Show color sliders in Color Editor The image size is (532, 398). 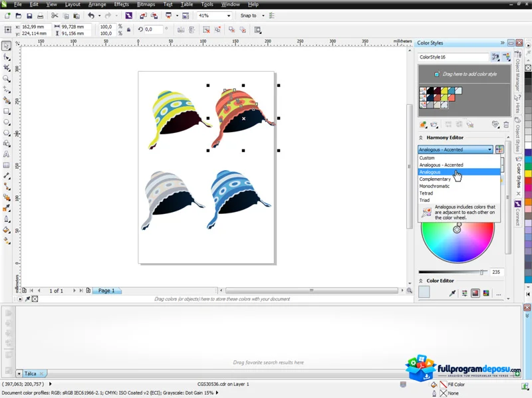coord(464,294)
